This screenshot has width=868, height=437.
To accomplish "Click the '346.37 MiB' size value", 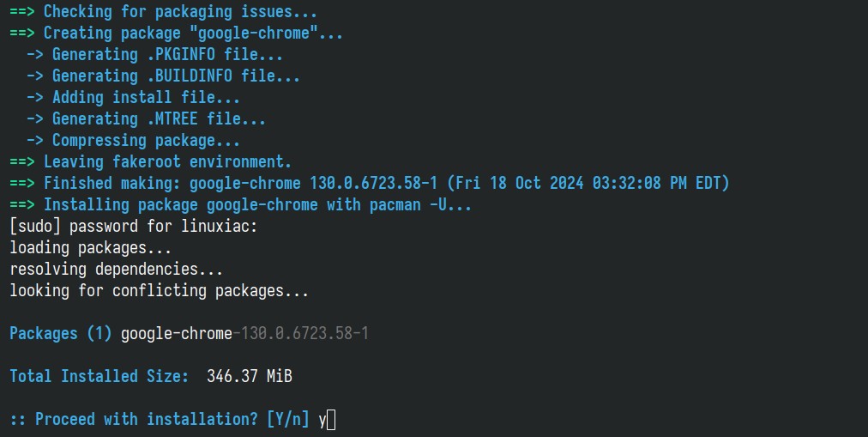I will [x=249, y=376].
